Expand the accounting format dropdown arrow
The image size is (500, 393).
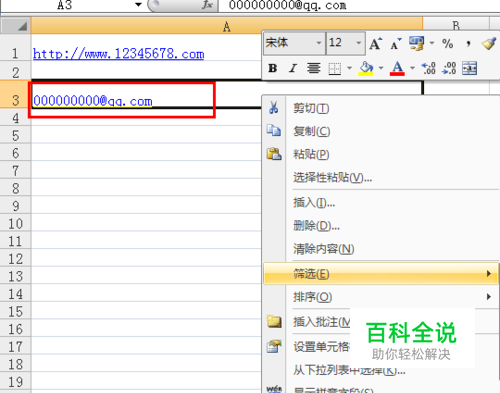point(432,43)
